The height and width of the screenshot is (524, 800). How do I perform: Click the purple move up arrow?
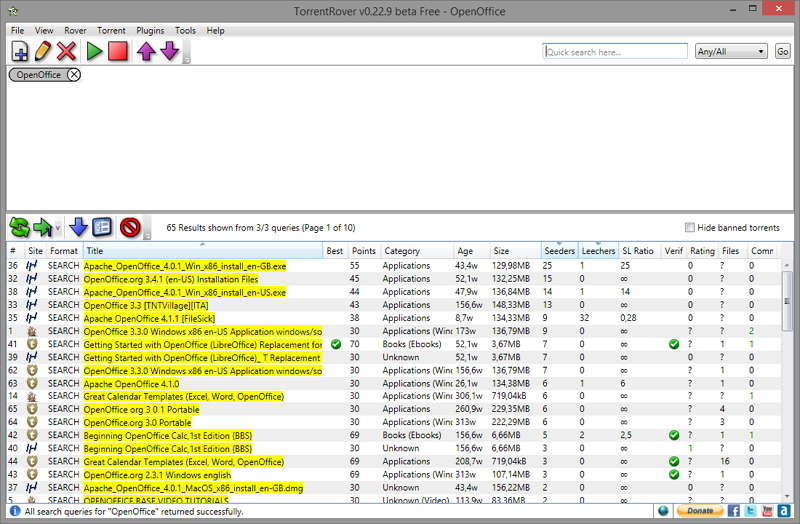146,52
